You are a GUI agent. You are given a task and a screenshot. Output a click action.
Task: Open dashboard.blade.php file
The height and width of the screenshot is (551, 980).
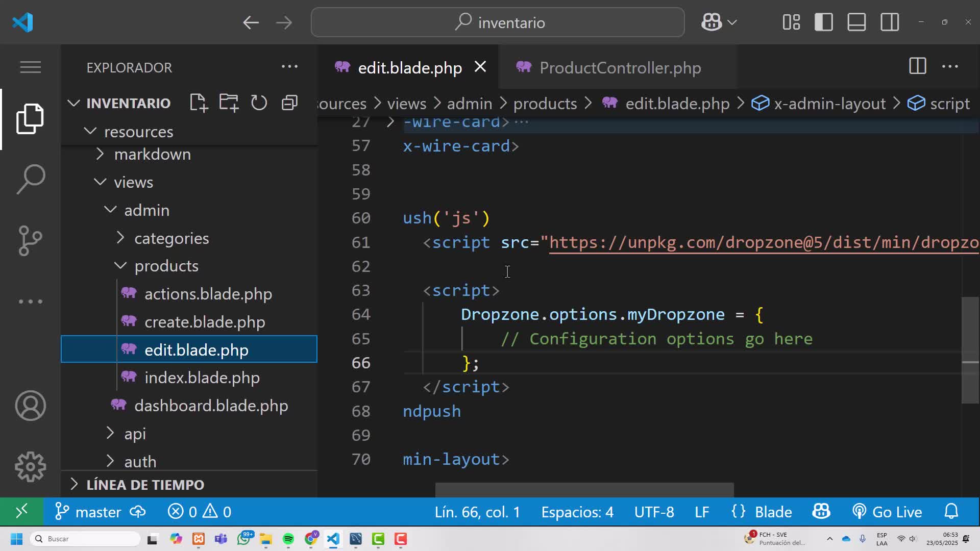tap(211, 406)
